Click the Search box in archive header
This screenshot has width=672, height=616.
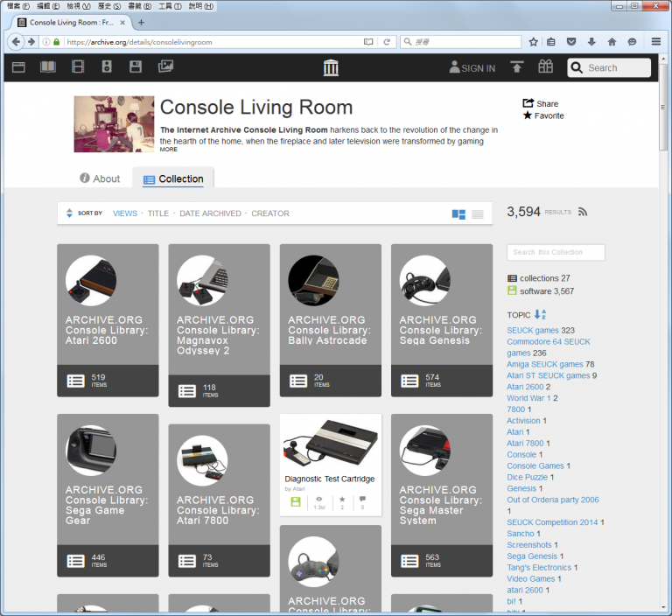609,67
